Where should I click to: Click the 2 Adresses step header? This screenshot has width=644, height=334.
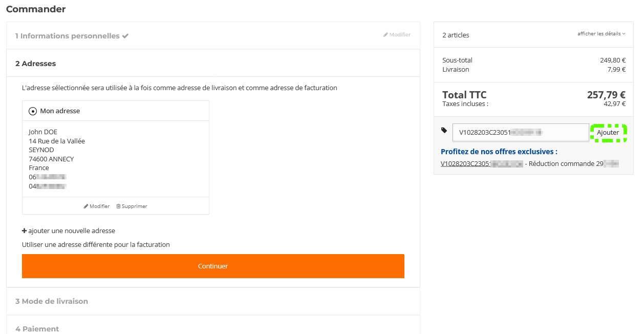pos(36,64)
